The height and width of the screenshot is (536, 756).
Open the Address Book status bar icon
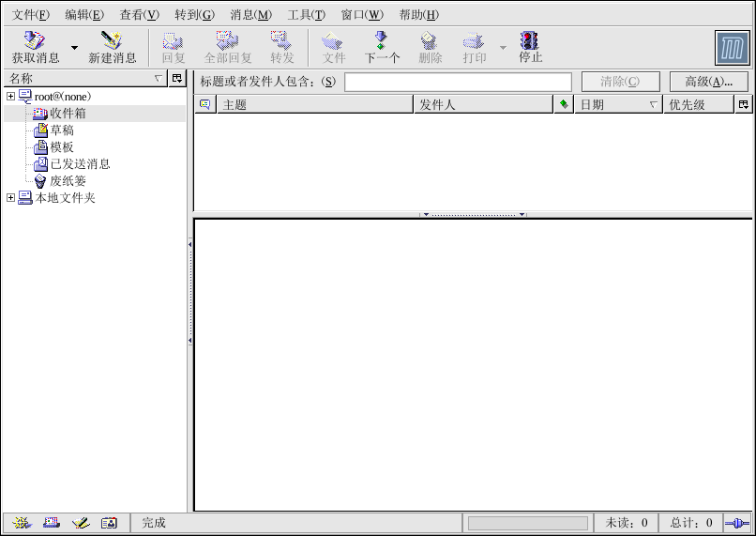[109, 523]
